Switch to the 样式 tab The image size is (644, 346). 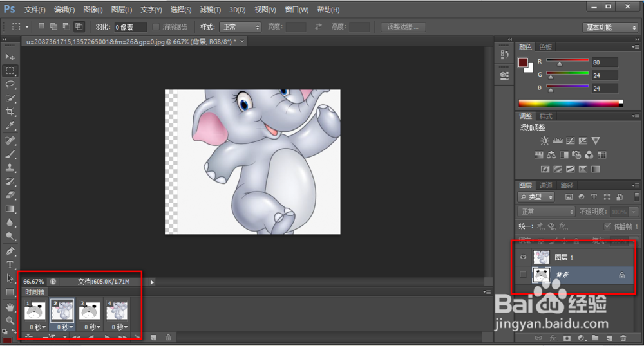545,116
